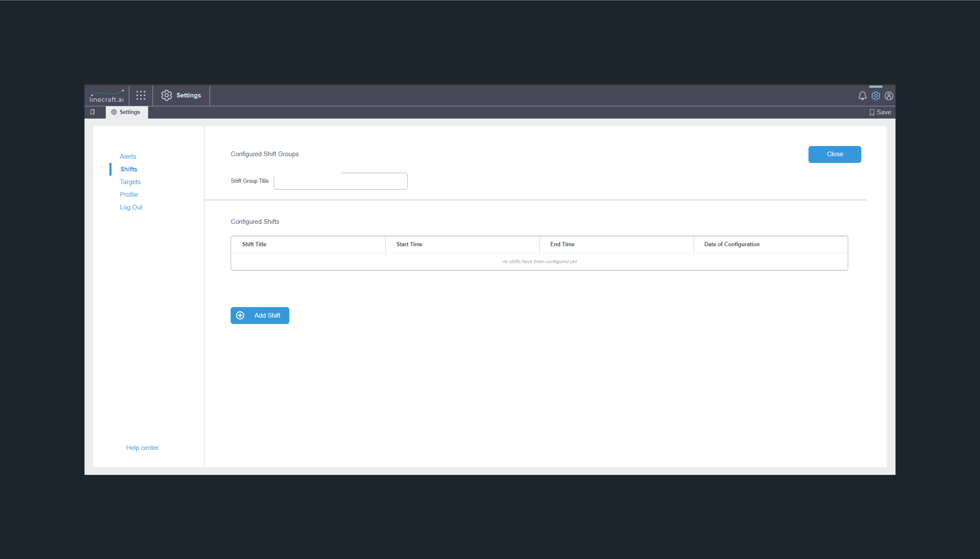The image size is (980, 559).
Task: Click the Configured Shift Groups heading
Action: (265, 154)
